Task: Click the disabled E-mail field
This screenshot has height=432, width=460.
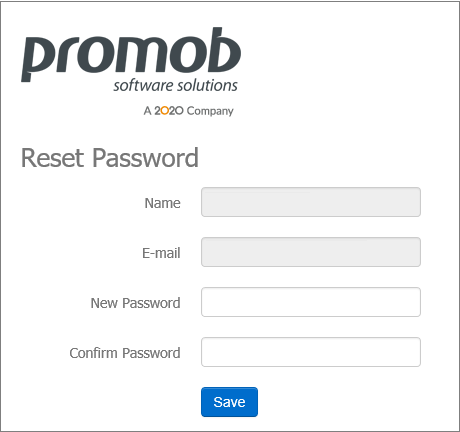Action: 311,252
